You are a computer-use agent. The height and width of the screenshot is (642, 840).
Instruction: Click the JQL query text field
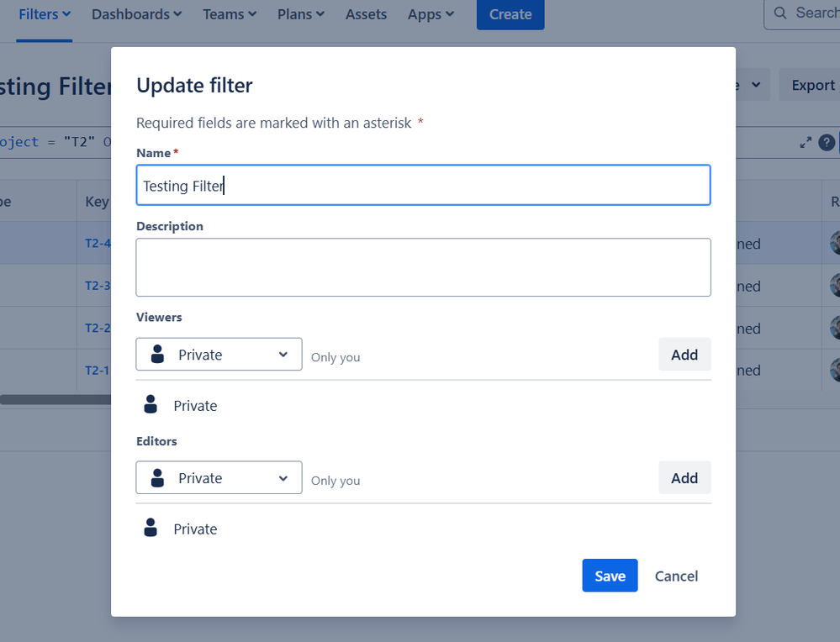tap(55, 142)
